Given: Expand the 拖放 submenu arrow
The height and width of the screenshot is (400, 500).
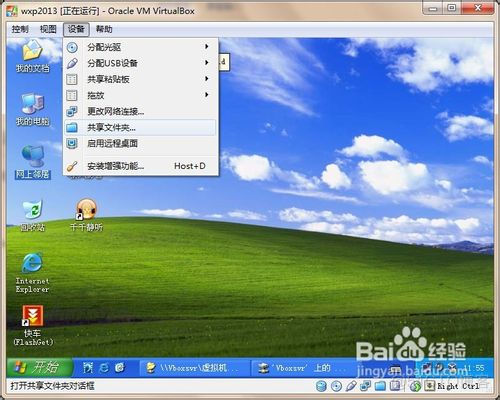Looking at the screenshot, I should coord(207,95).
